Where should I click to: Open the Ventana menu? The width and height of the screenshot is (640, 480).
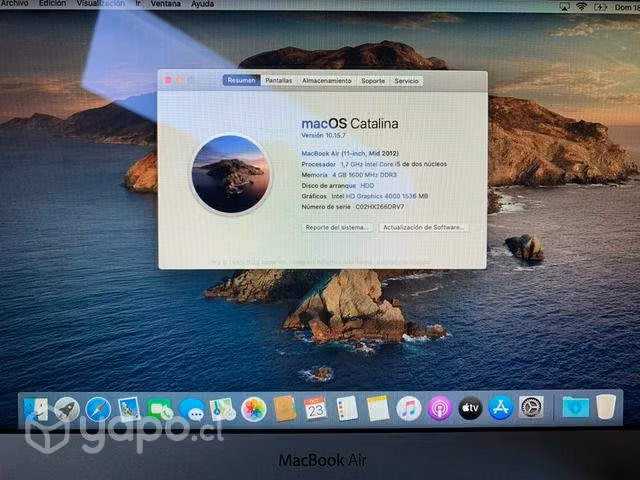[x=166, y=4]
